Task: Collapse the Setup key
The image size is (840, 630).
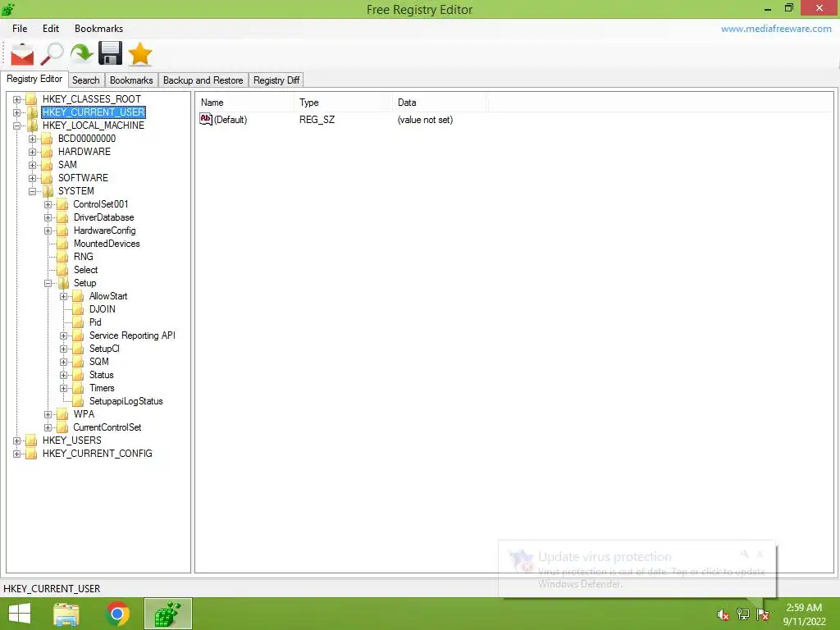Action: point(48,283)
